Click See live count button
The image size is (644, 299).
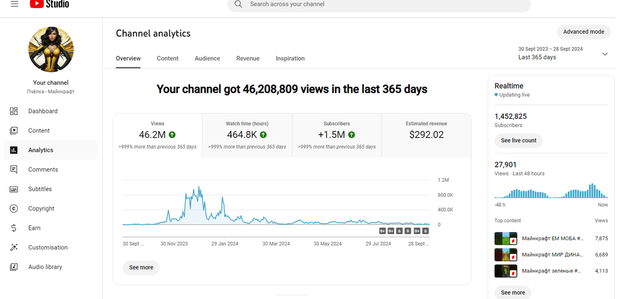coord(518,141)
